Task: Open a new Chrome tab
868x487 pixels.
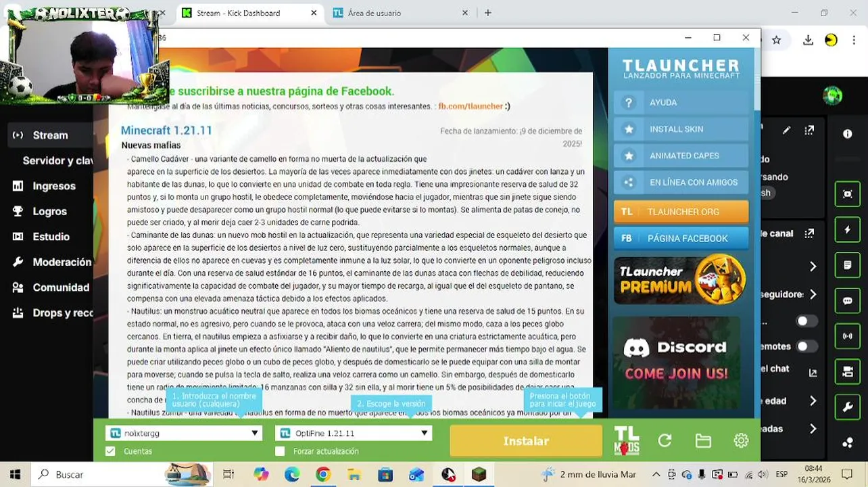Action: pos(488,13)
